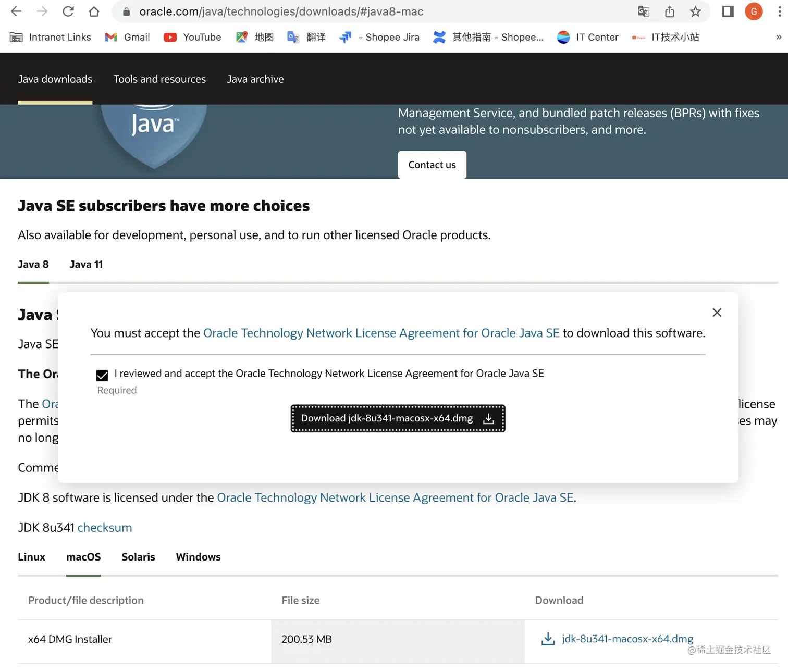
Task: Click the File size column header
Action: point(301,600)
